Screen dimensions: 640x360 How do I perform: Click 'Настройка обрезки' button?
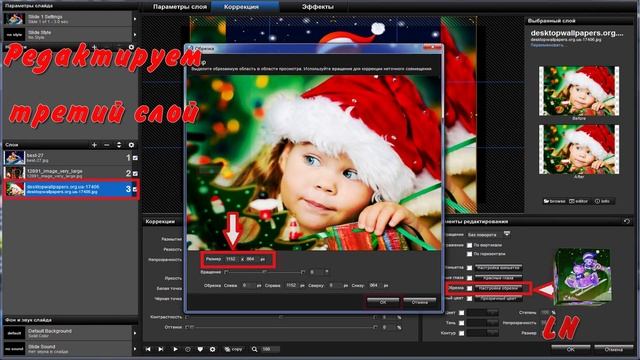click(499, 288)
